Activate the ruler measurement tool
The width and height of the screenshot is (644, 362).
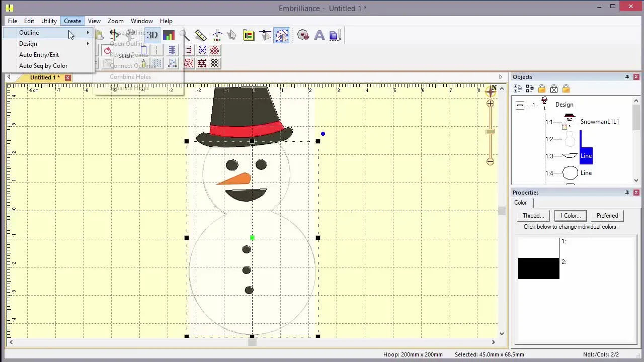coord(200,35)
